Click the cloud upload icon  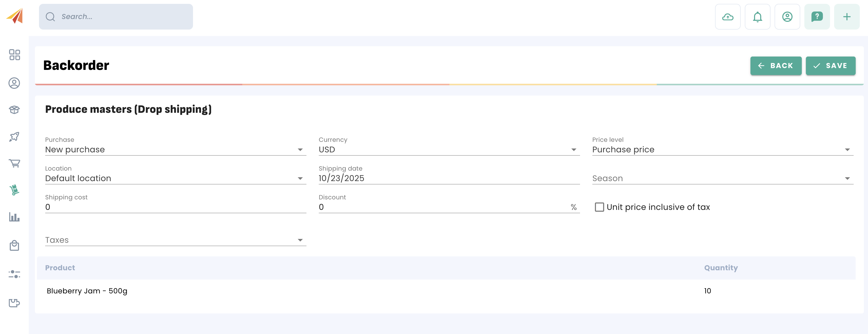[728, 17]
